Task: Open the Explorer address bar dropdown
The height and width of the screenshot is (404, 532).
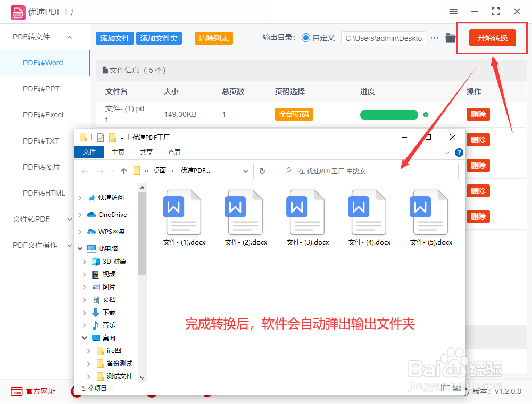Action: coord(246,171)
